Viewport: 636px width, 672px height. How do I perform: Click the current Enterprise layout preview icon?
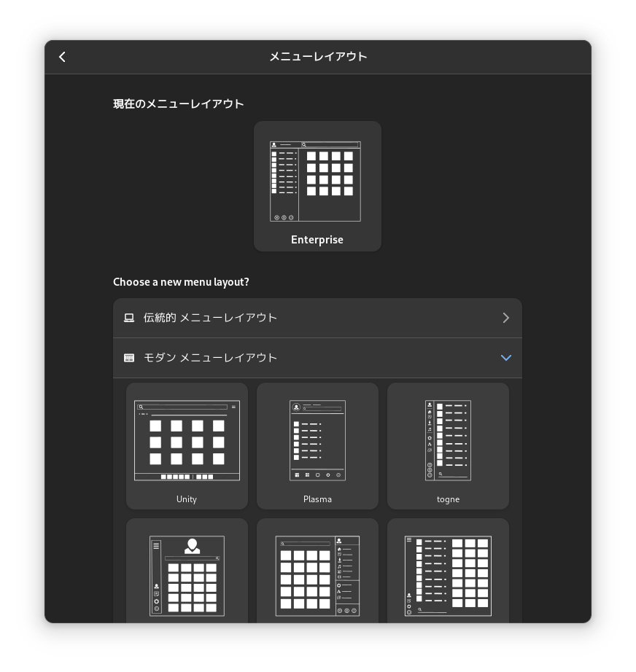point(315,181)
